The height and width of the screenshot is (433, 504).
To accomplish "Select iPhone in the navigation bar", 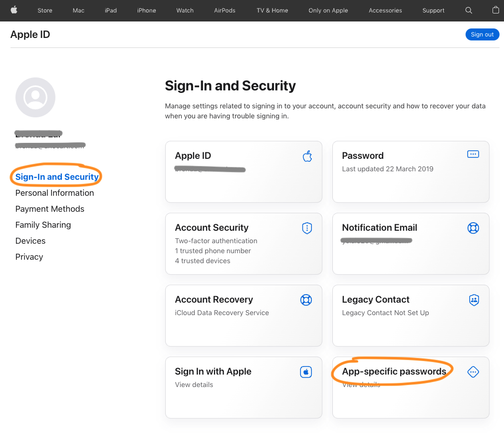I will 147,10.
